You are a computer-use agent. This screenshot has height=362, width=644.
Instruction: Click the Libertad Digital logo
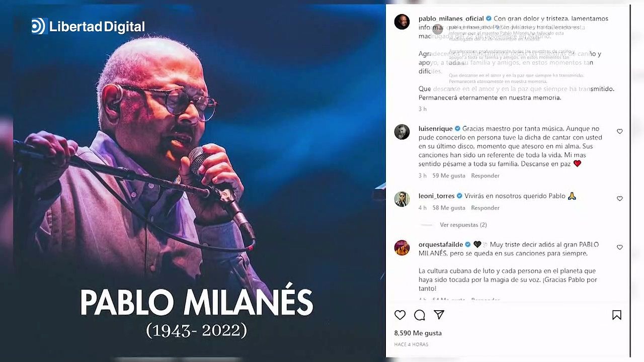pos(88,26)
